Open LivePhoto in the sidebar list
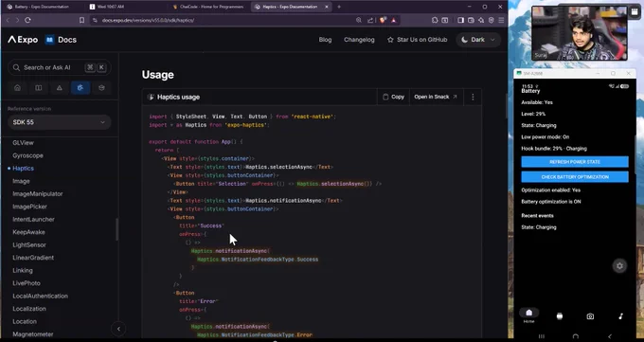Image resolution: width=644 pixels, height=342 pixels. coord(27,283)
